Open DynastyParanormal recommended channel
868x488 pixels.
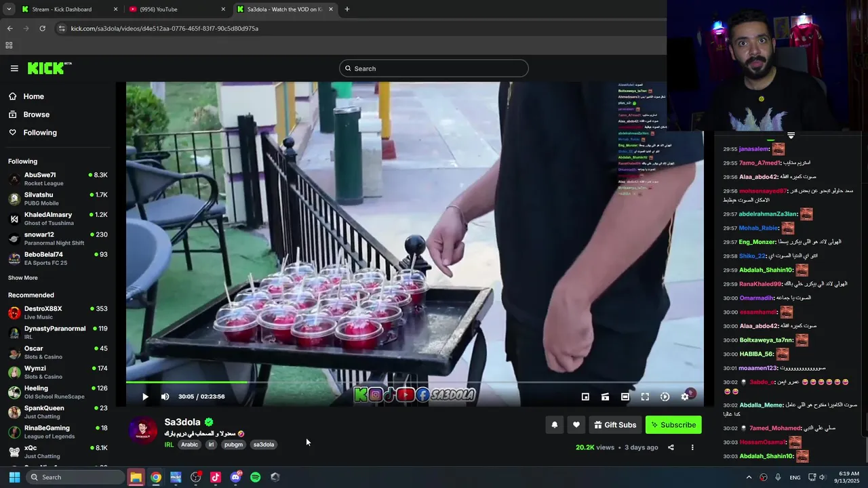[57, 332]
